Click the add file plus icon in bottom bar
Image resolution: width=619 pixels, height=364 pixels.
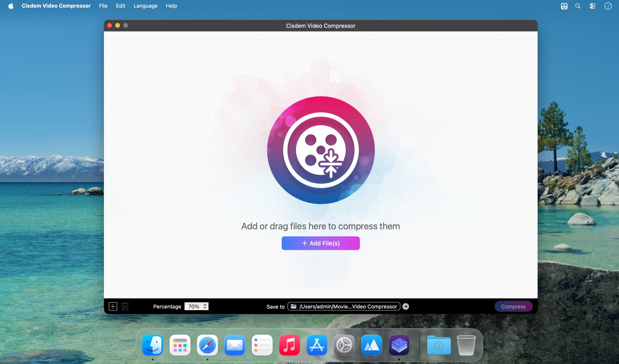tap(113, 306)
